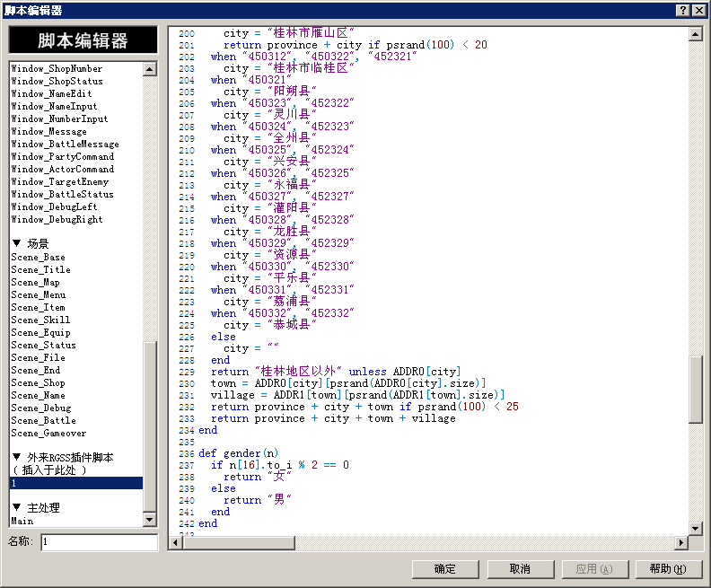
Task: Select the Scene_Menu script
Action: tap(76, 295)
